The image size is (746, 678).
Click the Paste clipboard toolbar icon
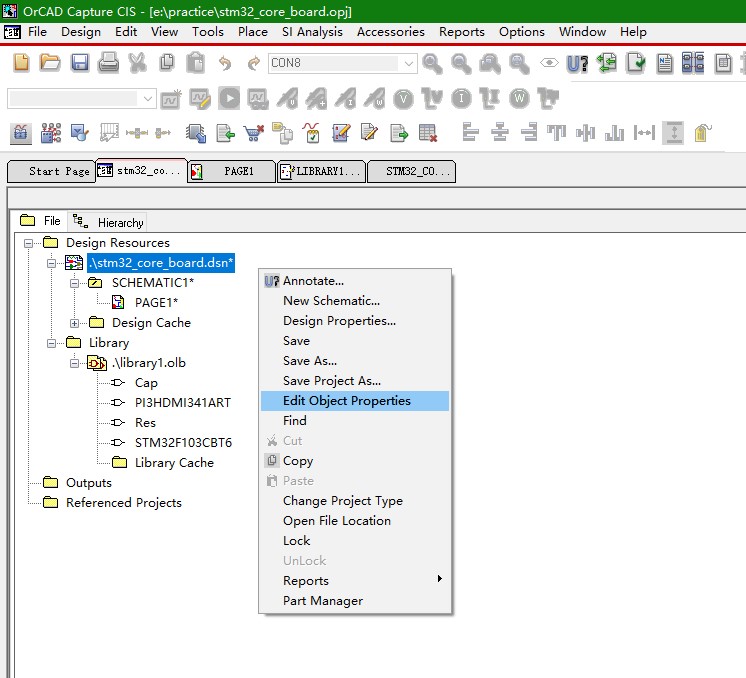196,63
